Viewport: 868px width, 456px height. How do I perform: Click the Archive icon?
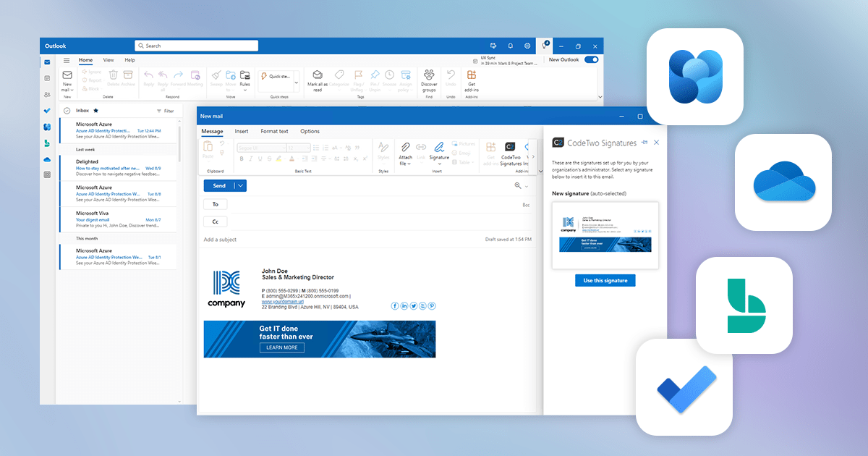point(128,74)
